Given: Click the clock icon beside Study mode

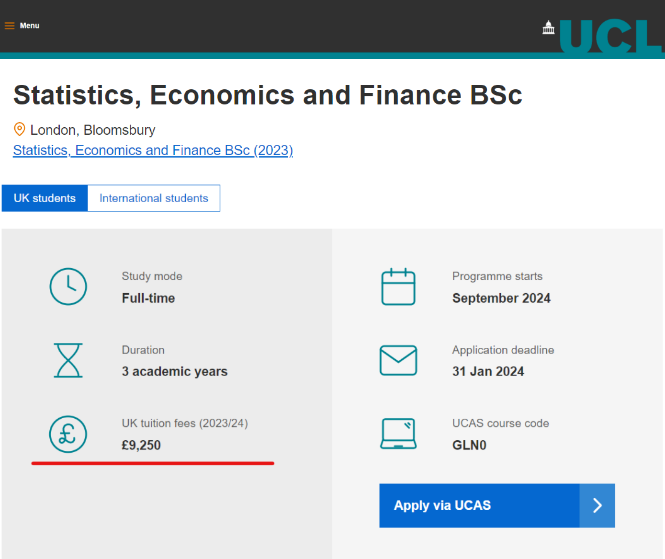Looking at the screenshot, I should pos(68,287).
